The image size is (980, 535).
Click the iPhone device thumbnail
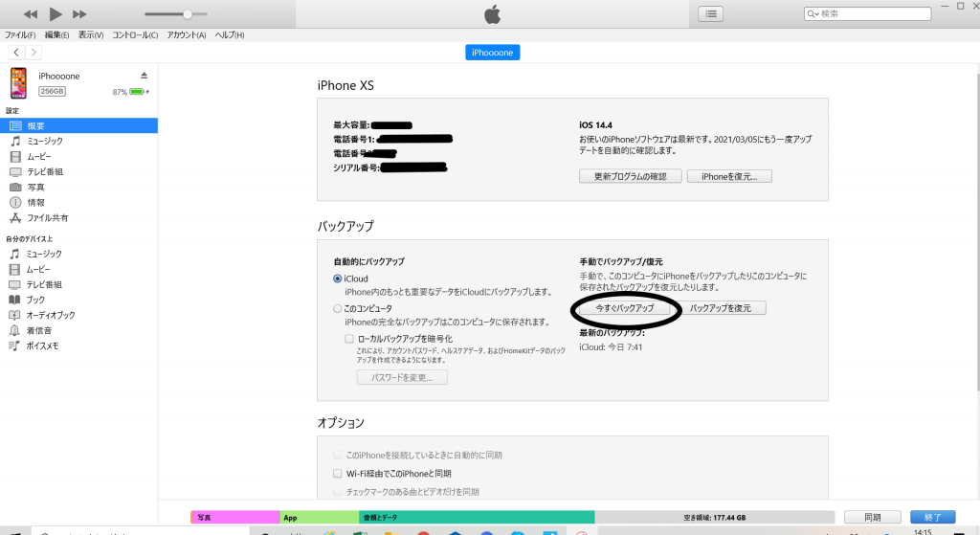(18, 83)
